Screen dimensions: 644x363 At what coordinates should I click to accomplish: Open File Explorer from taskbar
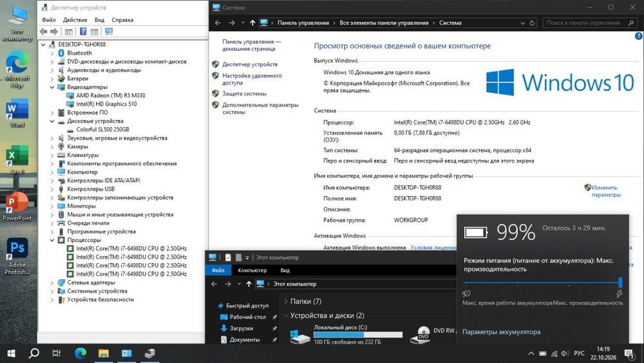[x=104, y=353]
